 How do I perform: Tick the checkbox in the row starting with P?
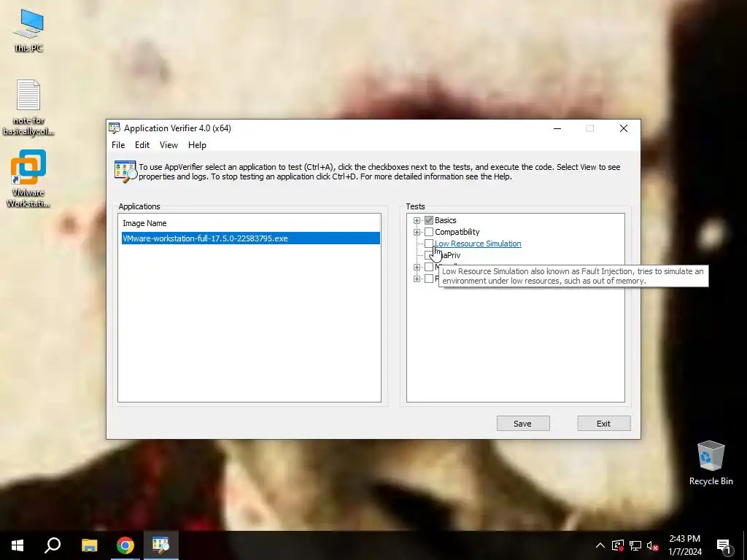coord(429,279)
